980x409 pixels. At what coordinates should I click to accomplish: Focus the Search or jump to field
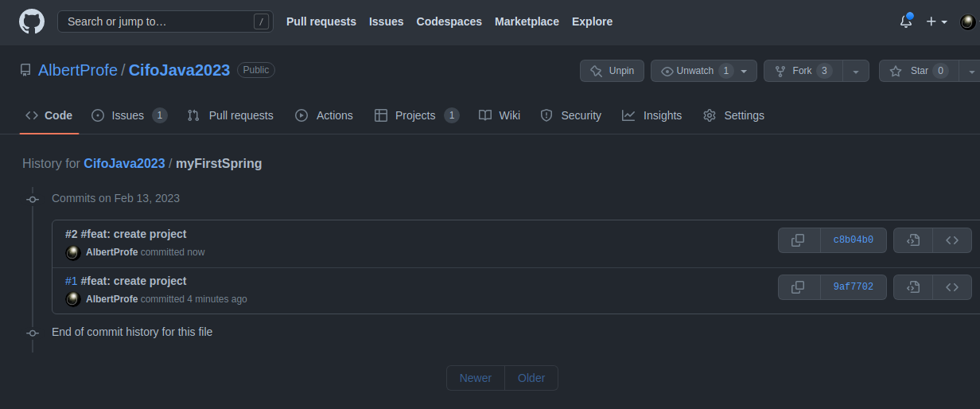[x=165, y=21]
